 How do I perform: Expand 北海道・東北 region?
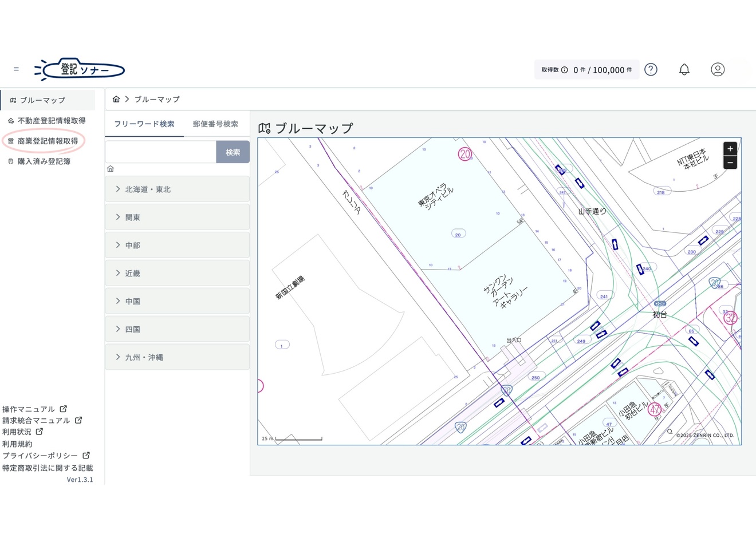(177, 189)
